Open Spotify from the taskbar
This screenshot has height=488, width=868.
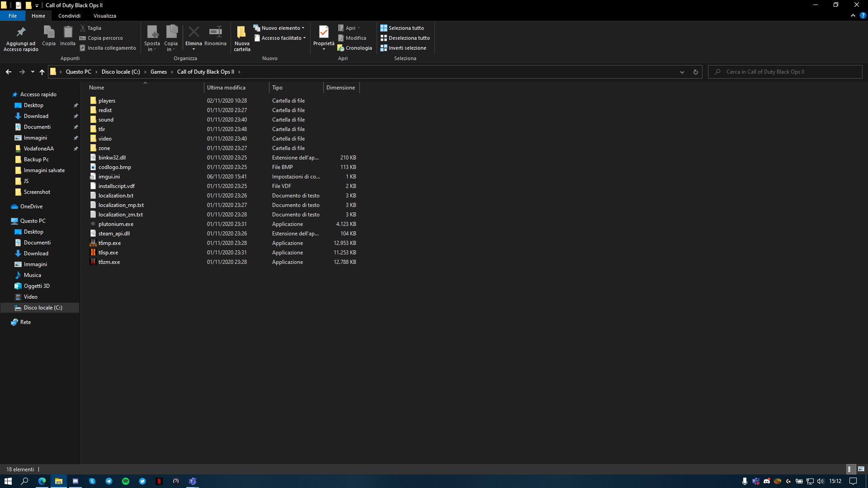coord(126,481)
